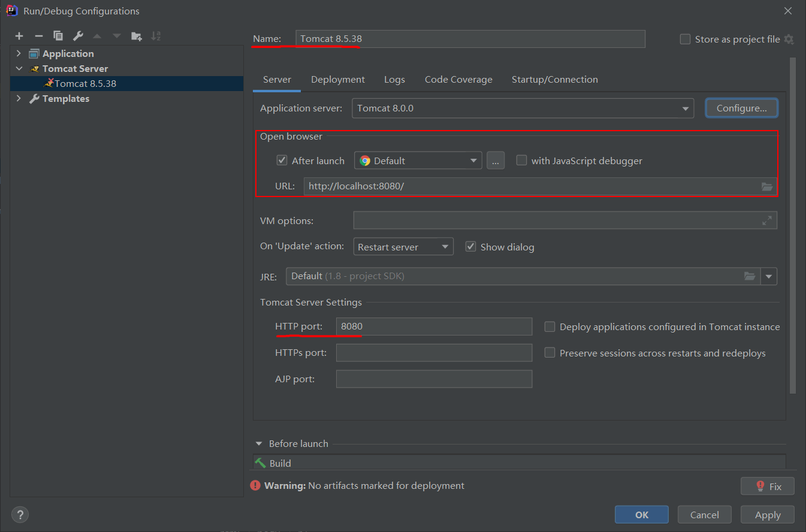Open JRE dropdown arrow
The height and width of the screenshot is (532, 806).
(769, 276)
